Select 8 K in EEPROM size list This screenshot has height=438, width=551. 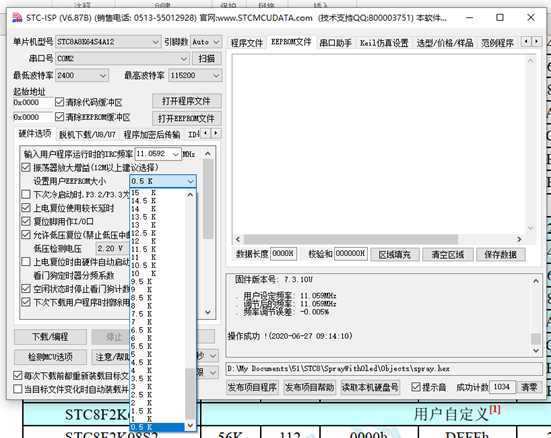tap(157, 306)
